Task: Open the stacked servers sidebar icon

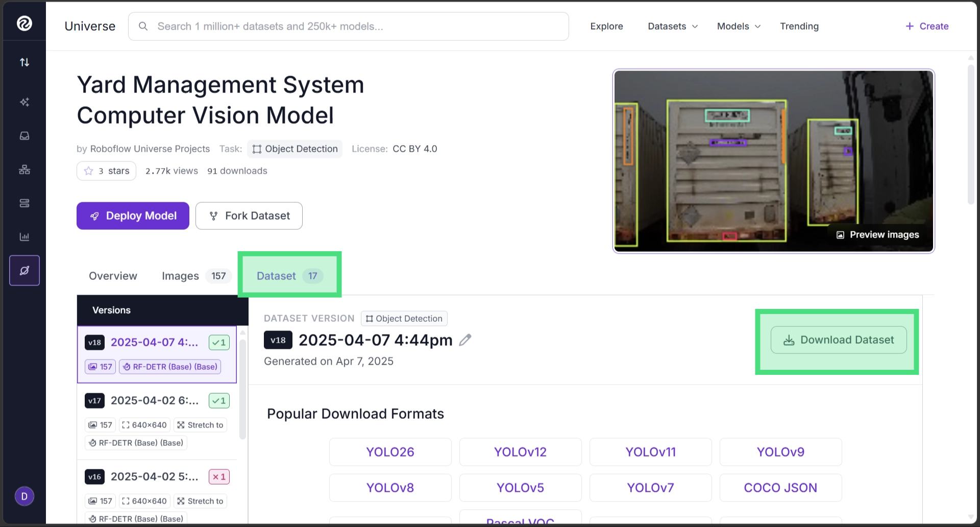Action: pos(24,203)
